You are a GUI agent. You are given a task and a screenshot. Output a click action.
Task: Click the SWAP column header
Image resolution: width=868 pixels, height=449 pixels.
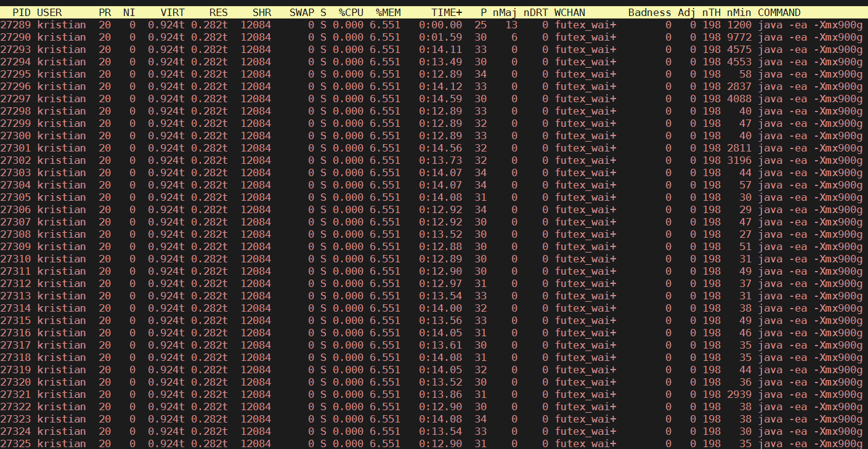click(x=302, y=12)
